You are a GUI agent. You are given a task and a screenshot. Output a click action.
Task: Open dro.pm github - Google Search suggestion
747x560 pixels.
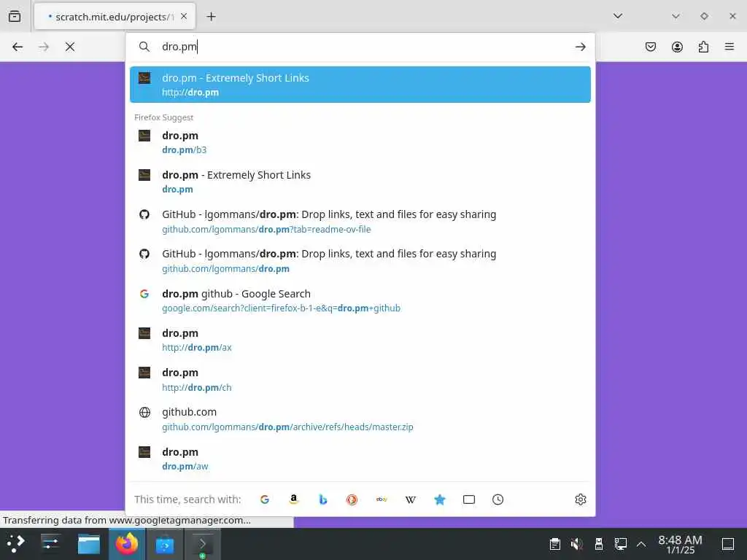[360, 300]
